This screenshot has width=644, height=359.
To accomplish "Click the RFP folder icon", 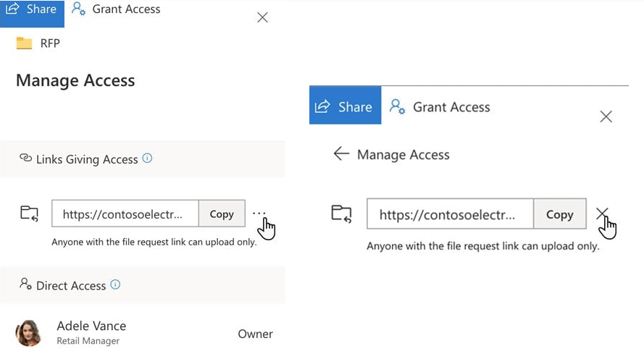I will coord(24,43).
